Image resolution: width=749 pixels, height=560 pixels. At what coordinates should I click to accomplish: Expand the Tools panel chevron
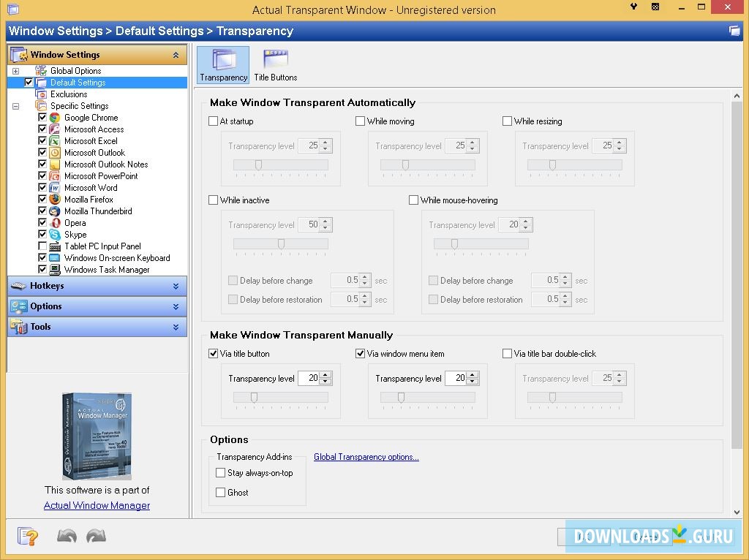click(176, 327)
